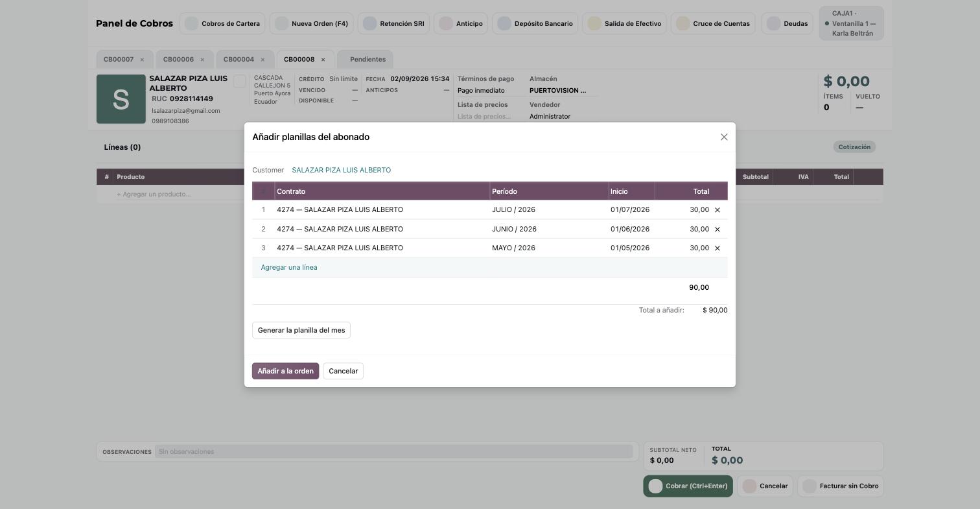Close the CB00008 tab with its x
This screenshot has width=980, height=509.
tap(323, 60)
